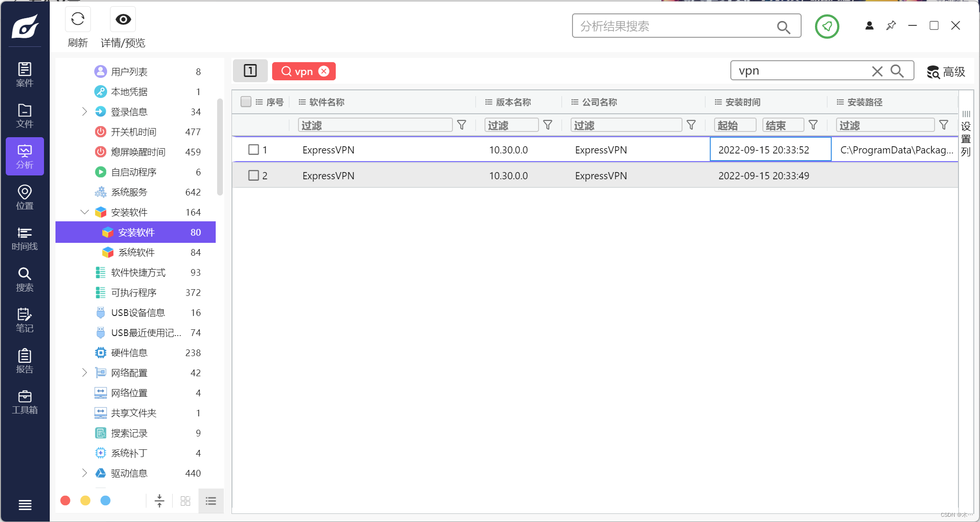Open the Notes (笔记) sidebar icon
980x522 pixels.
tap(24, 320)
